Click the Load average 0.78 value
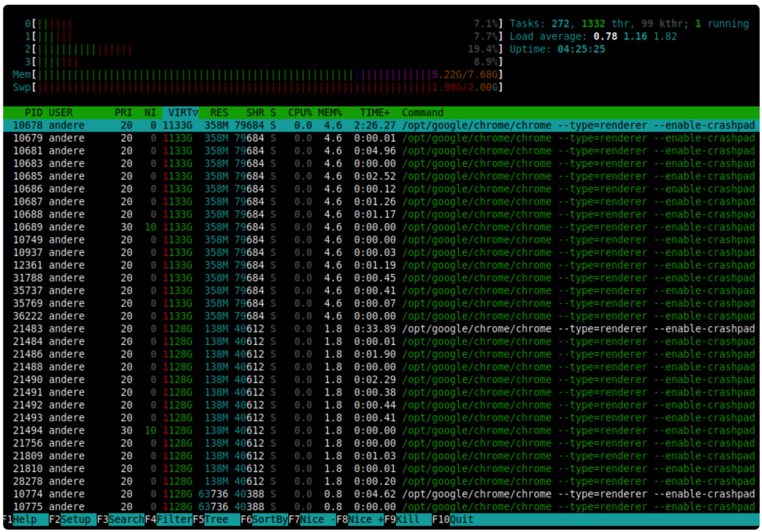The image size is (762, 532). 605,37
